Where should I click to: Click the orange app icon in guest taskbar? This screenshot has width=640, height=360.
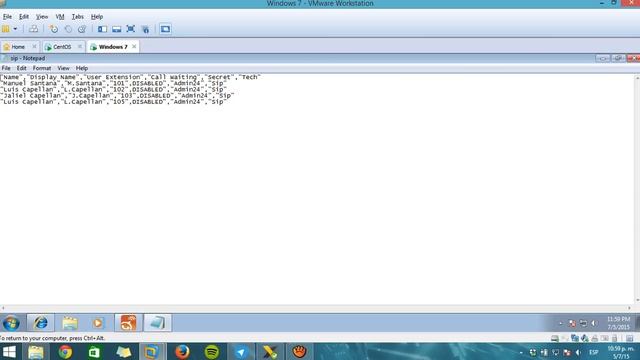128,323
